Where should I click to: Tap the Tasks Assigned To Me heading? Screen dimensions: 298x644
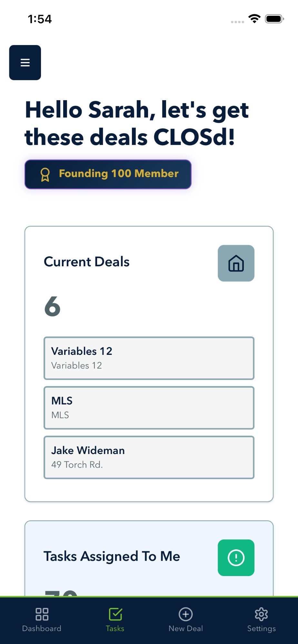[112, 556]
